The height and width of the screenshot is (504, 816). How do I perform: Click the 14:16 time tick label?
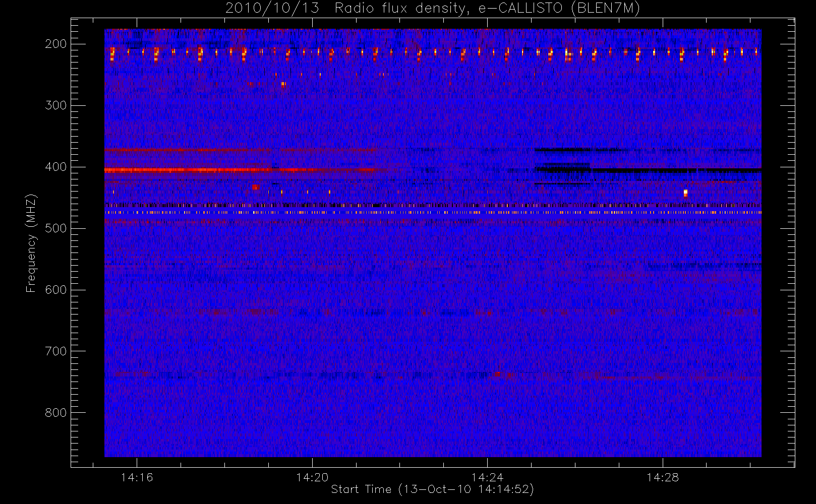[x=137, y=477]
